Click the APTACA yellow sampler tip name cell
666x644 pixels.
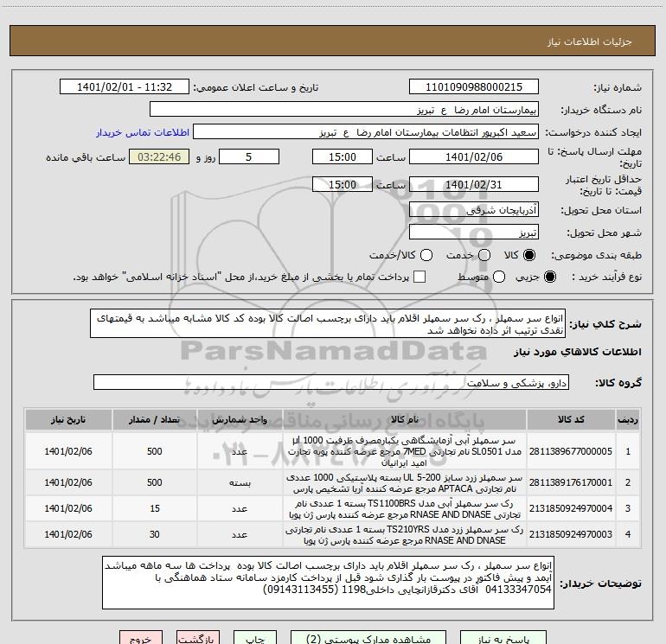(x=405, y=482)
